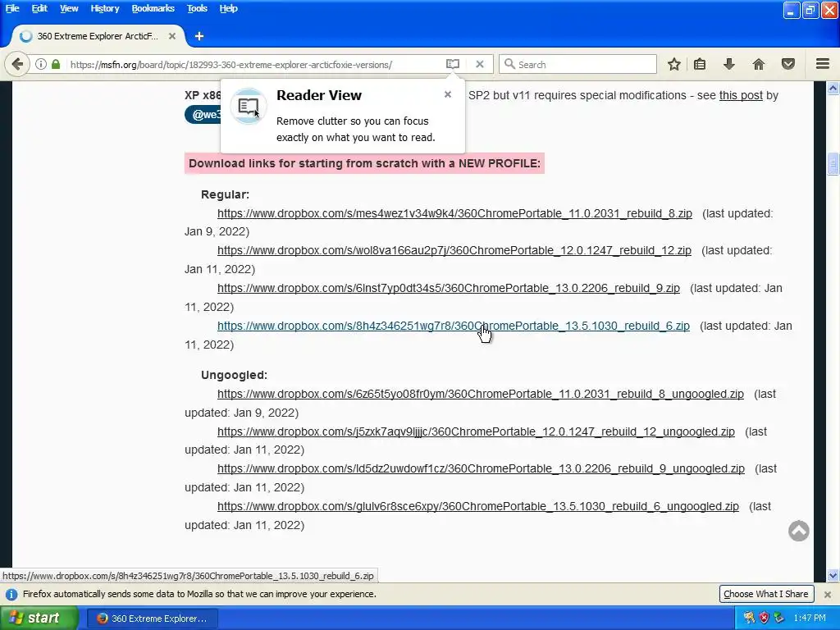Open ungoogled 11.0.2031 rebuild 8 zip link

(x=481, y=394)
